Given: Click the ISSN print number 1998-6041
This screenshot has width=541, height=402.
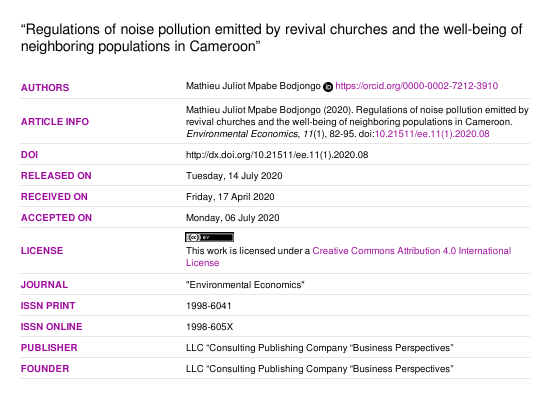Looking at the screenshot, I should tap(209, 306).
